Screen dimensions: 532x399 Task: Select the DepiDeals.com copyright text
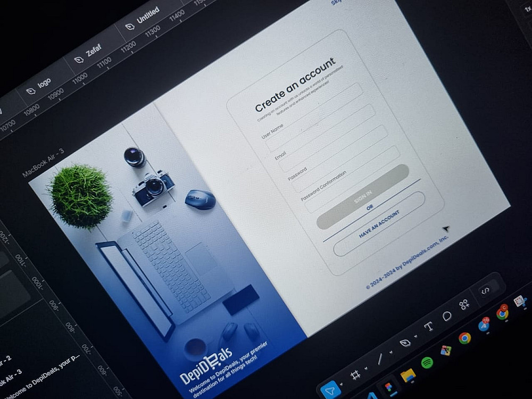tap(407, 262)
